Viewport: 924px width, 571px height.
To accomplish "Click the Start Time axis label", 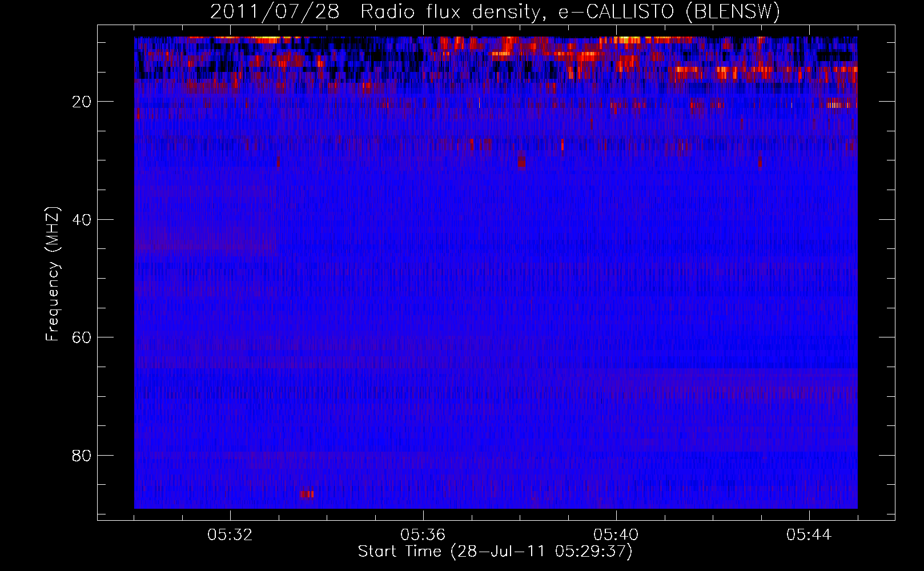I will coord(495,552).
